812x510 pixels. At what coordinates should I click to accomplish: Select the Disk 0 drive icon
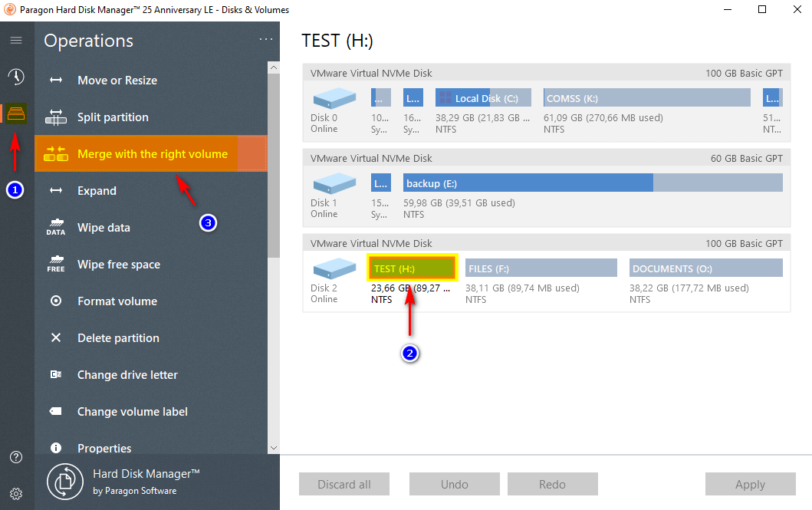[x=334, y=98]
